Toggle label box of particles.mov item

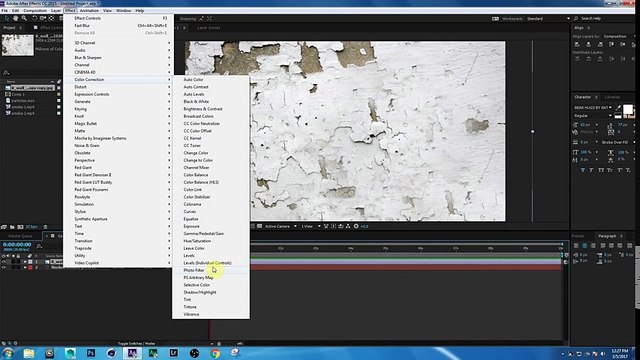click(59, 100)
